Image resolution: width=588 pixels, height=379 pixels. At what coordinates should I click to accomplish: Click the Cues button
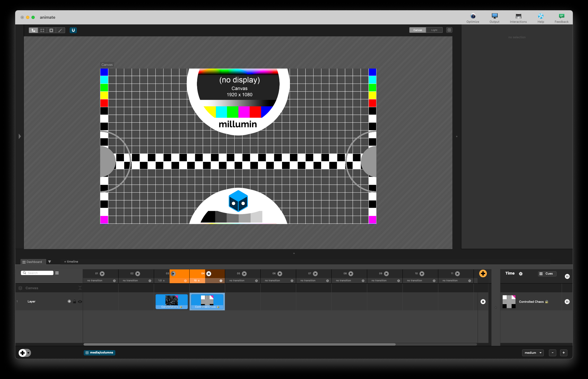547,273
